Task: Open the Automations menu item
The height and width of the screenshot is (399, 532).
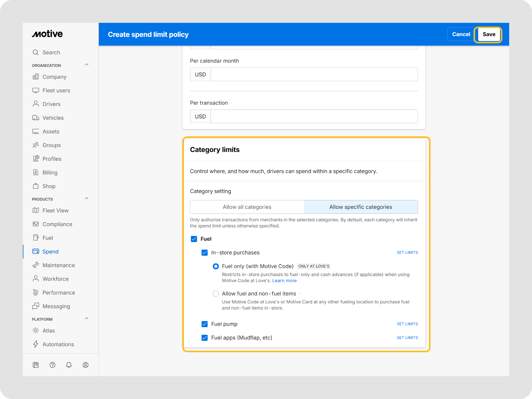Action: (61, 344)
